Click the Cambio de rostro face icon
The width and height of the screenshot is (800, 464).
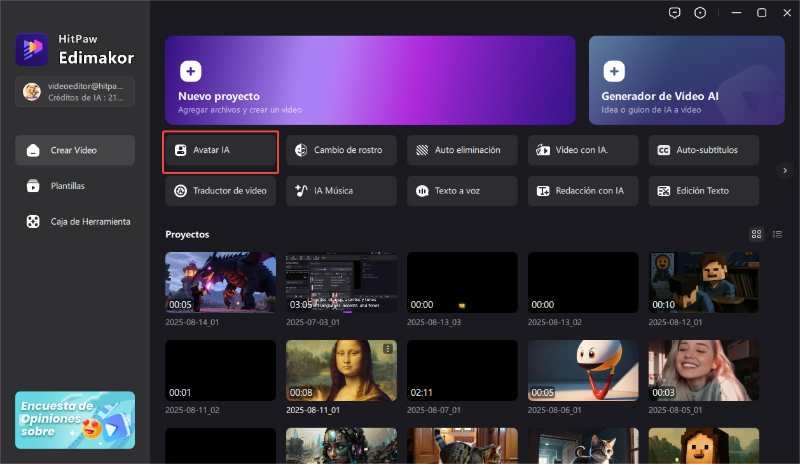tap(301, 150)
